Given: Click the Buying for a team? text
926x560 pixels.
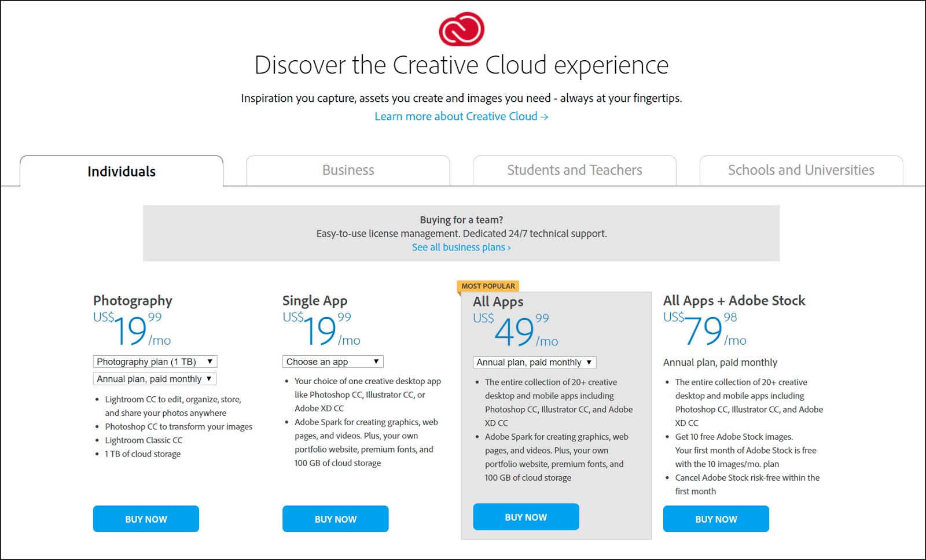Looking at the screenshot, I should (461, 220).
